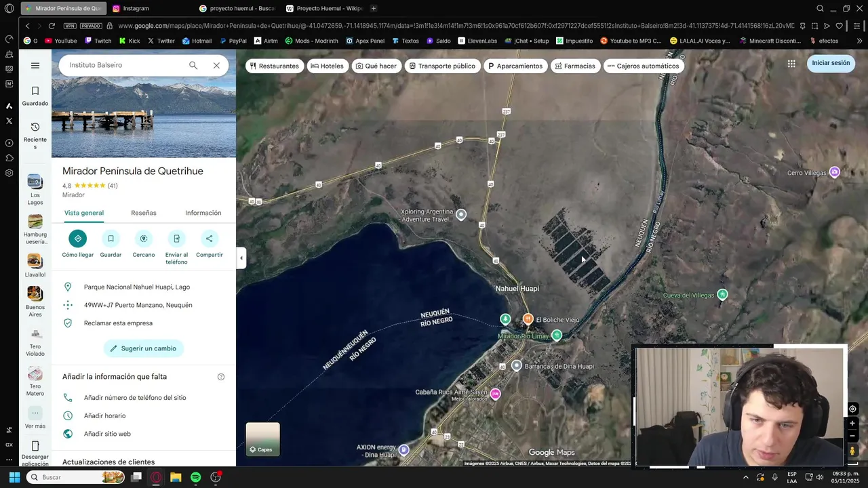Select Llavallol recent place
The height and width of the screenshot is (488, 868).
pyautogui.click(x=35, y=266)
